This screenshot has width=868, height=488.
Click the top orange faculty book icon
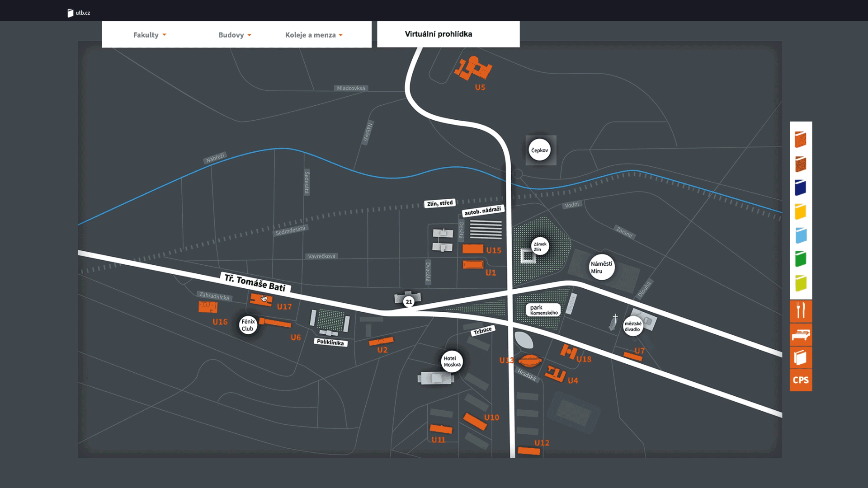tap(801, 139)
